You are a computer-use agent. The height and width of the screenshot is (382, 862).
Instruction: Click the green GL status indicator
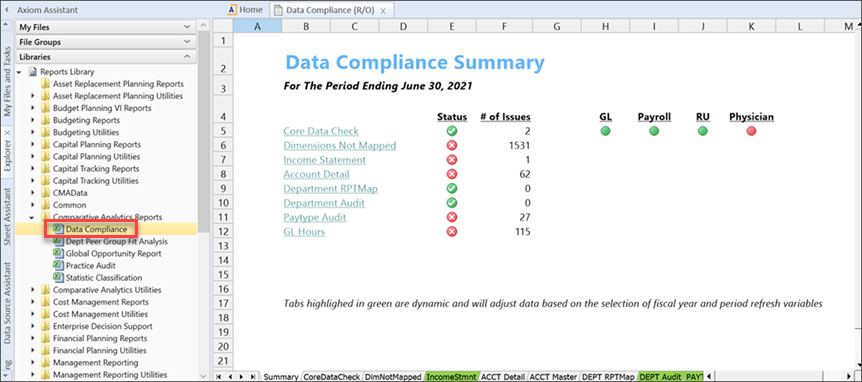tap(605, 131)
